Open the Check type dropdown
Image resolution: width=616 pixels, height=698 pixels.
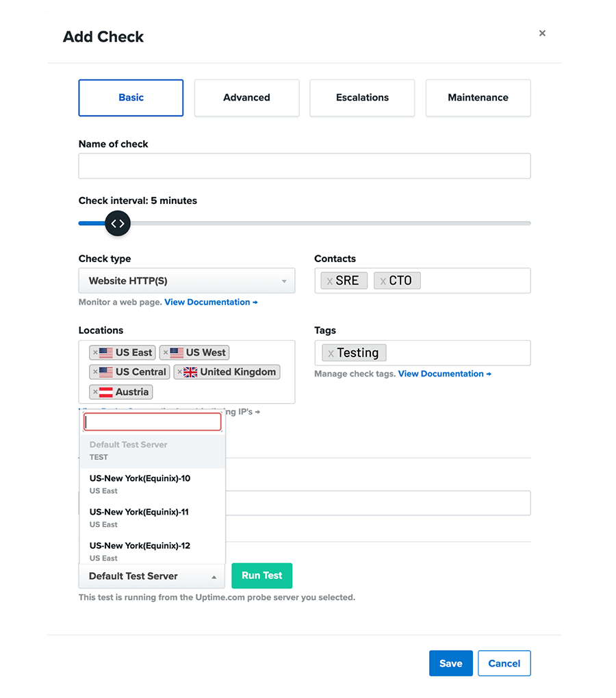tap(186, 281)
